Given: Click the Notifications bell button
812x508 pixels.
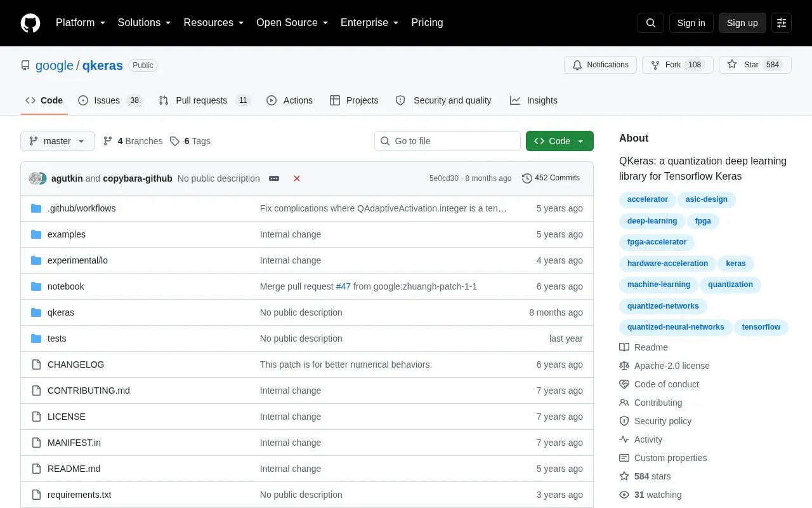Looking at the screenshot, I should (x=600, y=65).
